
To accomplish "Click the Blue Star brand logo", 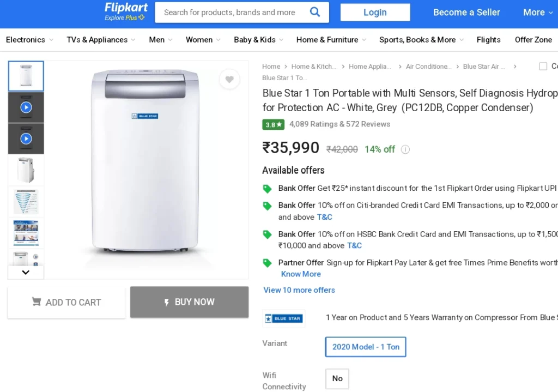I will 283,318.
